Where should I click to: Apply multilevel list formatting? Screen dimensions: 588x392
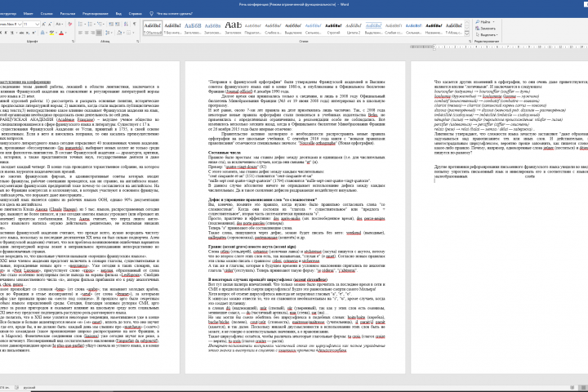pos(100,24)
